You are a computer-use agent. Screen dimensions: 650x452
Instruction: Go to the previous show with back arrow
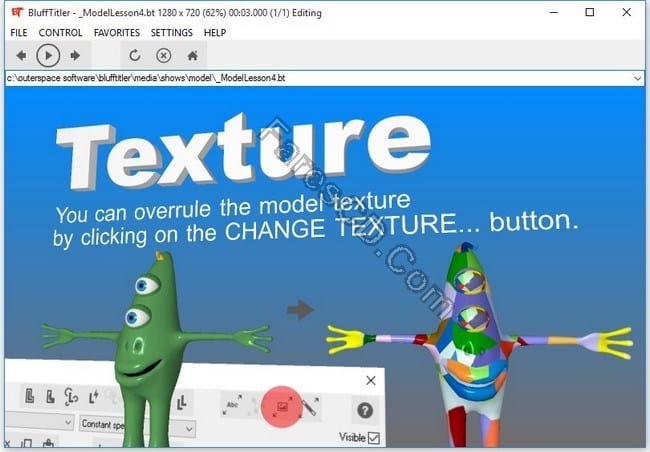(x=21, y=55)
